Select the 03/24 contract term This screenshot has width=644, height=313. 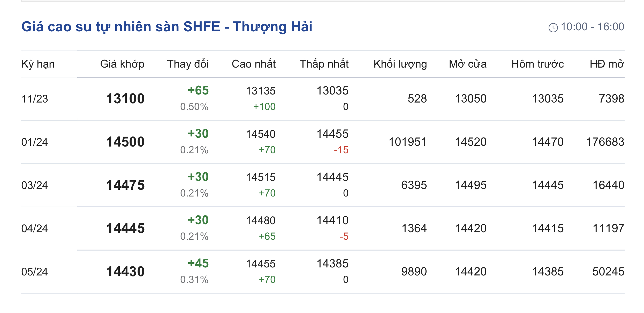(35, 185)
